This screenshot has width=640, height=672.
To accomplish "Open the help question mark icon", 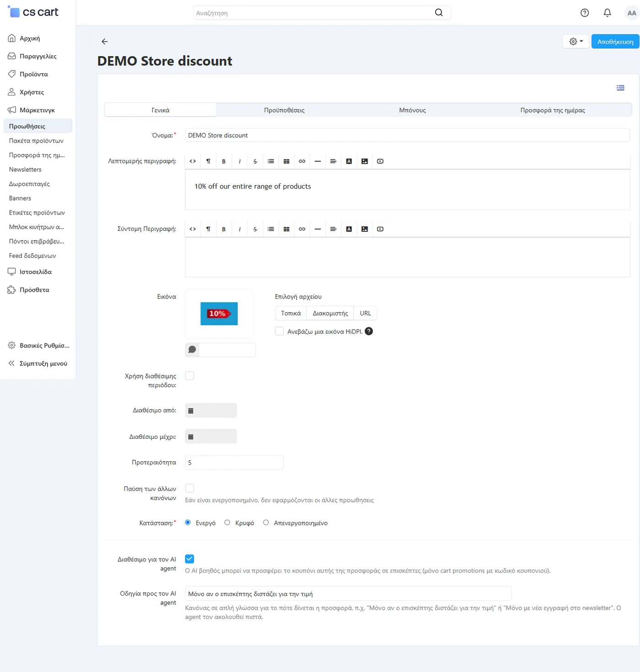I will tap(585, 13).
